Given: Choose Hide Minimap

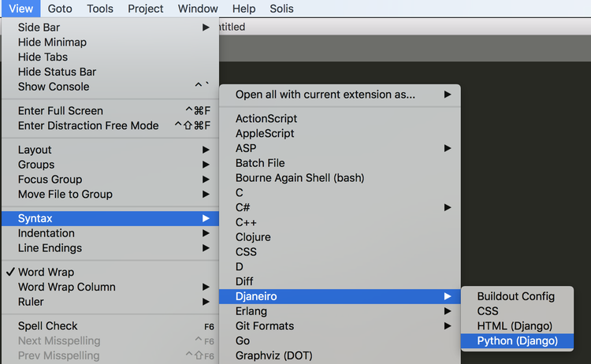Looking at the screenshot, I should [110, 43].
